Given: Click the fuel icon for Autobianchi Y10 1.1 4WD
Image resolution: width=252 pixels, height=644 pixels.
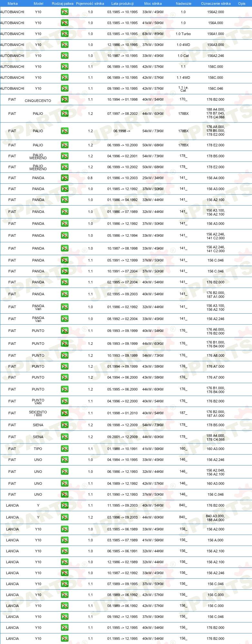Looking at the screenshot, I should coord(64,78).
